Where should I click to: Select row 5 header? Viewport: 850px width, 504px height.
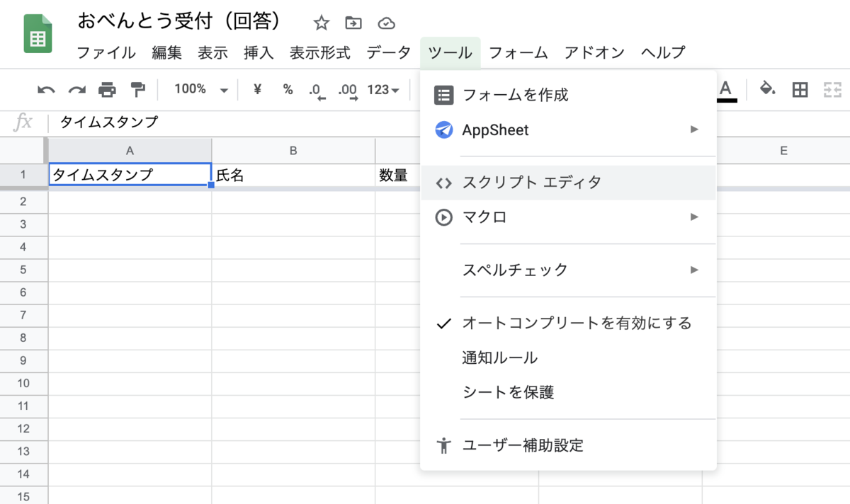click(23, 270)
